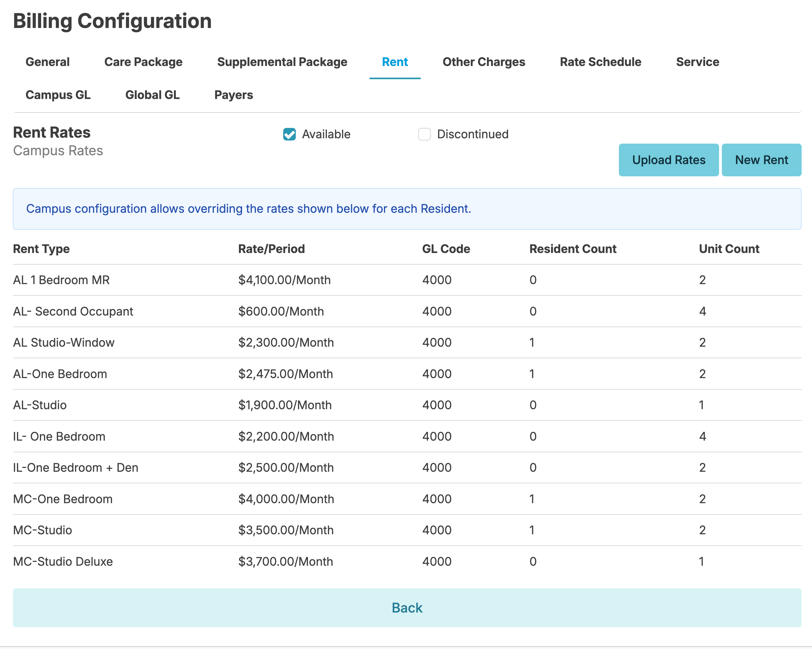
Task: Select the Global GL tab
Action: point(152,95)
